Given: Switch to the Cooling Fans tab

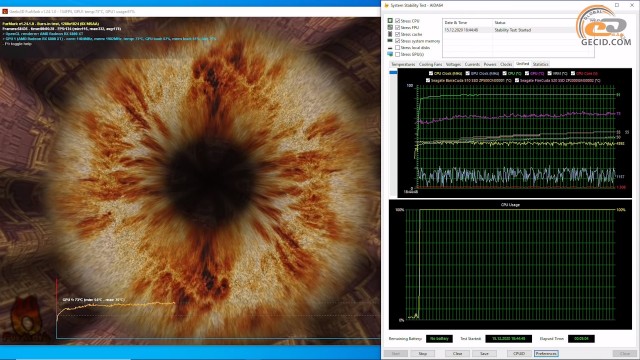Looking at the screenshot, I should 430,64.
